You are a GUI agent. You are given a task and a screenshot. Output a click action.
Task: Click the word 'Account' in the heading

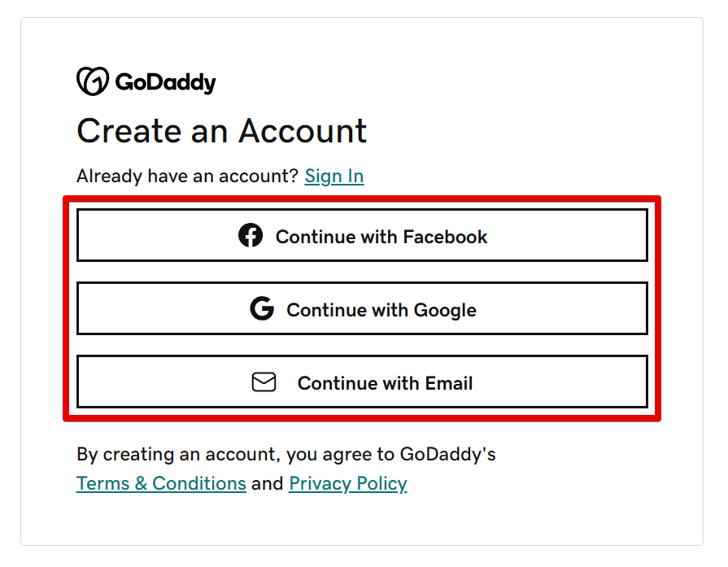(x=303, y=131)
